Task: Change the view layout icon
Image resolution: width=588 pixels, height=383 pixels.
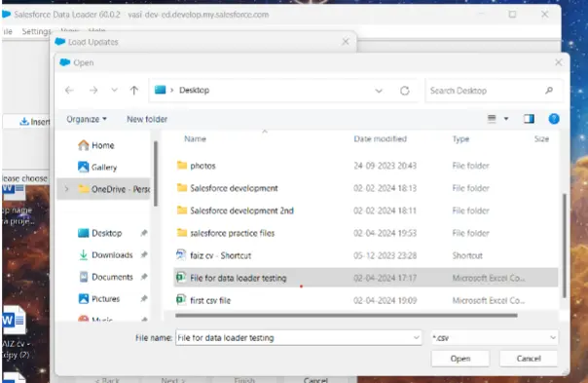Action: [492, 119]
